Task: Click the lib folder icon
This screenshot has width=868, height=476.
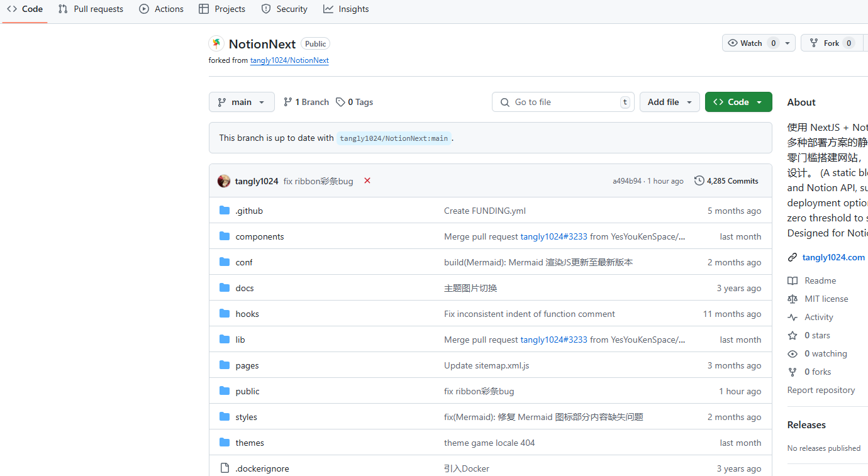Action: pyautogui.click(x=225, y=340)
